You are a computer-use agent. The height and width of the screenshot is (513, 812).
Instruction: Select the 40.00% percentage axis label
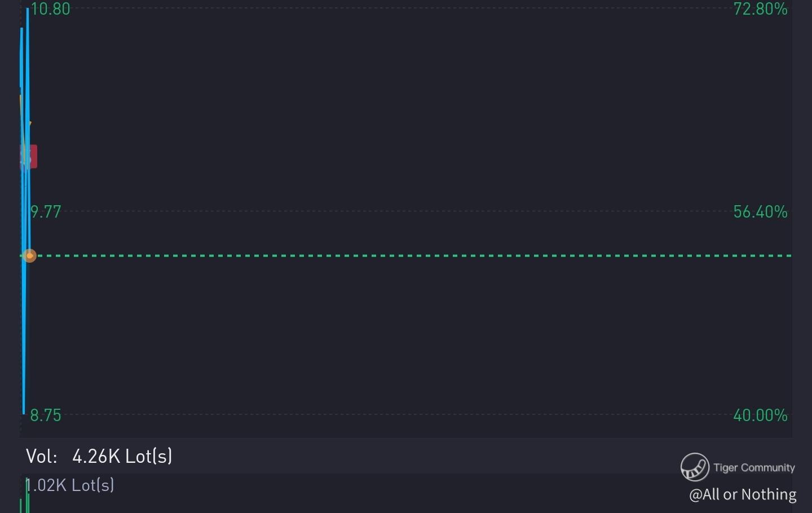760,415
